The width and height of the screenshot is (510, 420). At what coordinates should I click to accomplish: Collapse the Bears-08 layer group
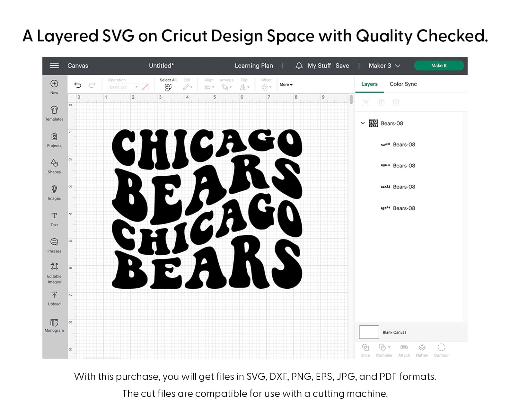(x=363, y=123)
